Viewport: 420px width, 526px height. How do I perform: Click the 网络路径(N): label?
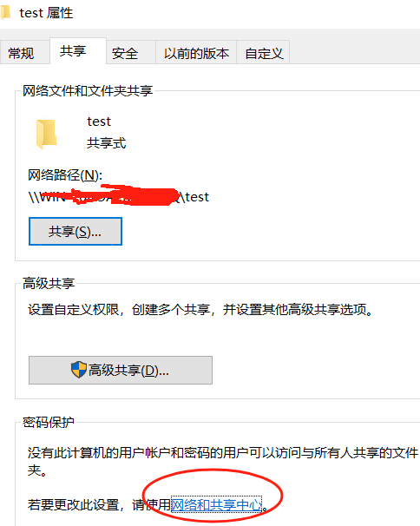tap(65, 175)
